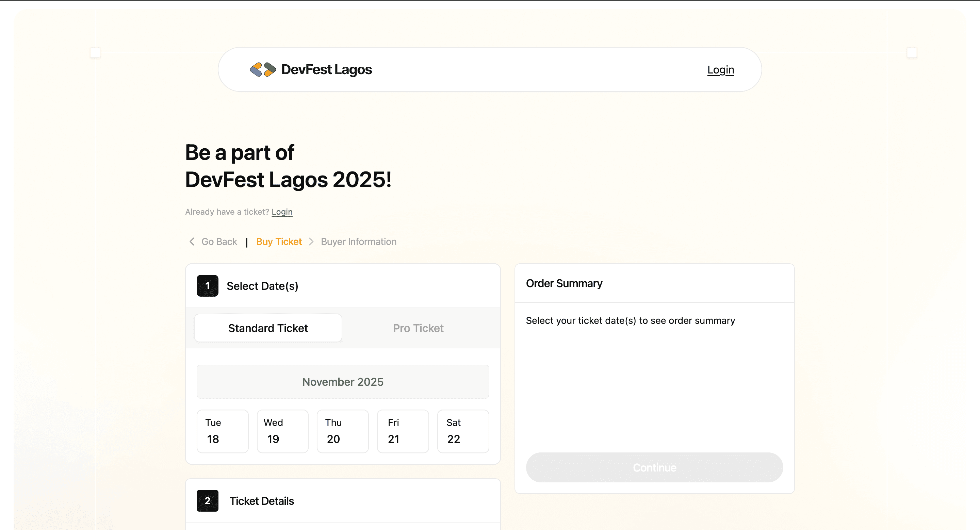Follow the Login link under 'Already have a ticket?'
The height and width of the screenshot is (530, 980).
click(x=282, y=212)
